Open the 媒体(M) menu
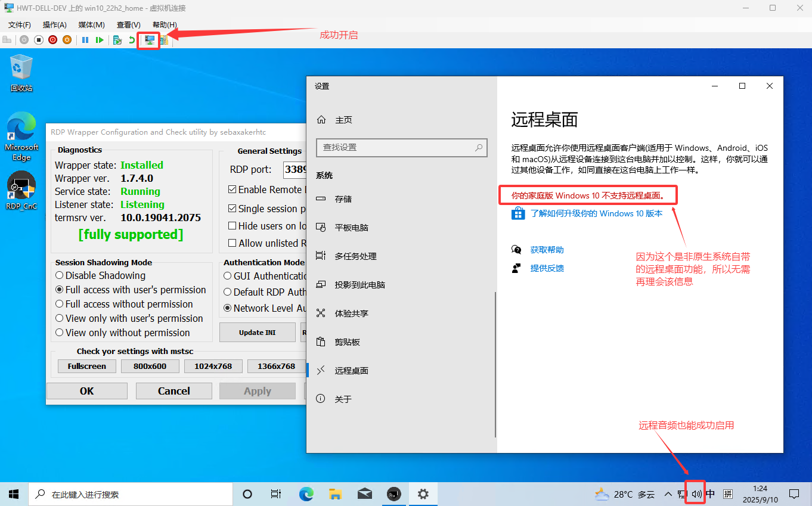Image resolution: width=812 pixels, height=506 pixels. click(91, 24)
